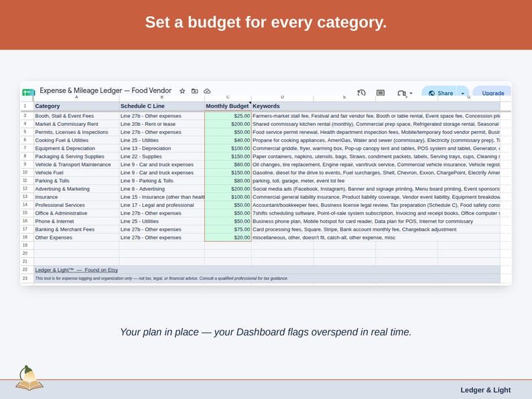Click the Phone & Internet cell
This screenshot has width=532, height=399.
click(x=76, y=222)
